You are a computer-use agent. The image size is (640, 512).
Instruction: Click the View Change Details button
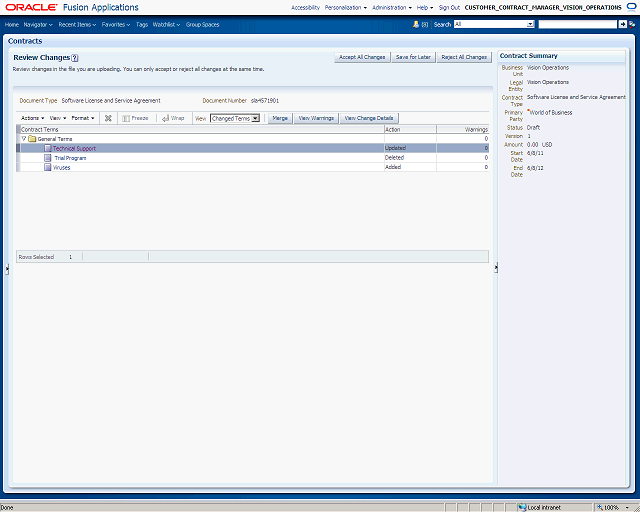point(369,118)
